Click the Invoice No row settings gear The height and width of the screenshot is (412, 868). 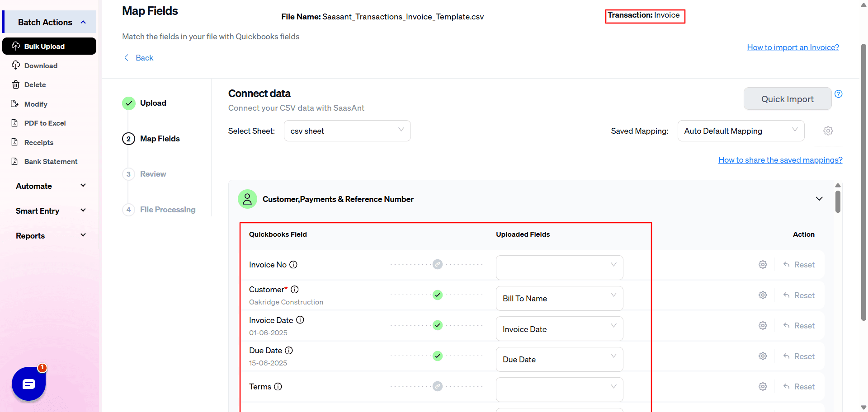[x=763, y=265]
